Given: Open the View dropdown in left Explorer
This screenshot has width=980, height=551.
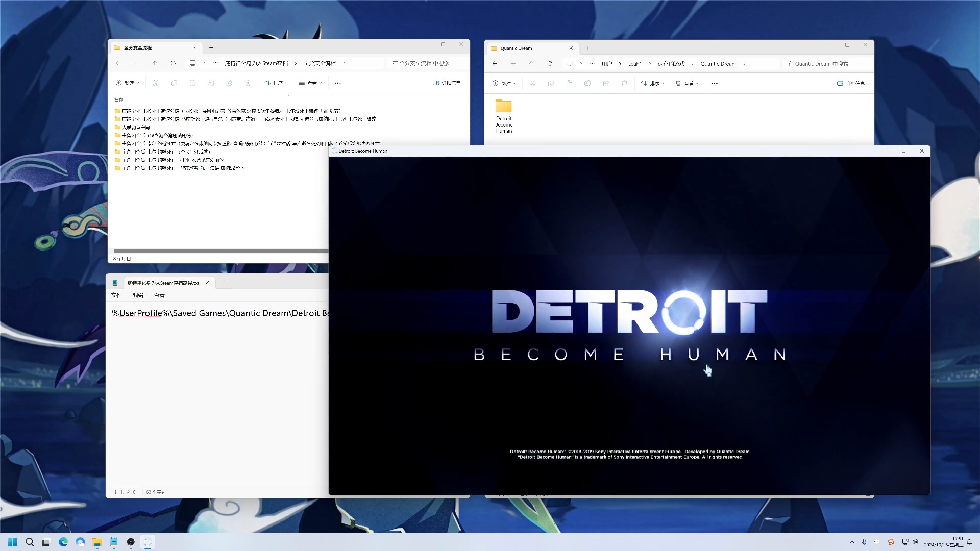Looking at the screenshot, I should [310, 83].
